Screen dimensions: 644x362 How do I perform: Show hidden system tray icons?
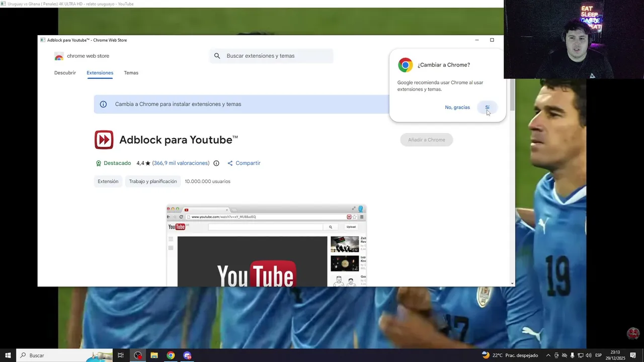coord(548,355)
